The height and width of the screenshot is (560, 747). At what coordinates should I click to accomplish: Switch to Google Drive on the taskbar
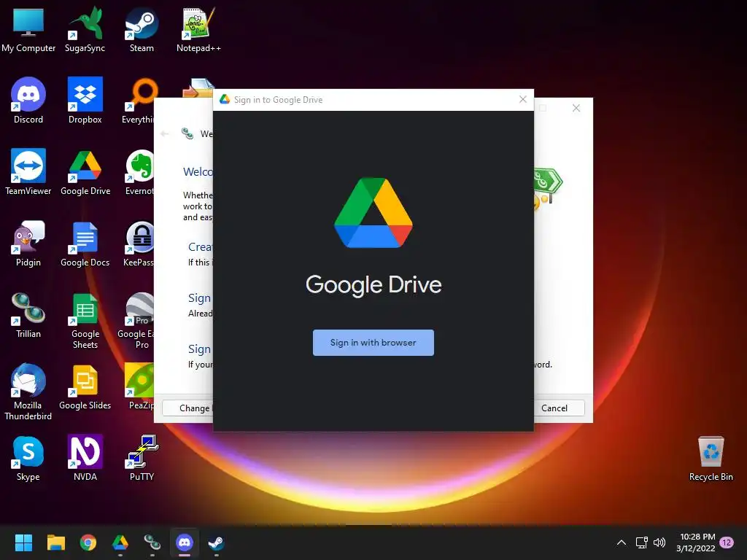point(120,542)
